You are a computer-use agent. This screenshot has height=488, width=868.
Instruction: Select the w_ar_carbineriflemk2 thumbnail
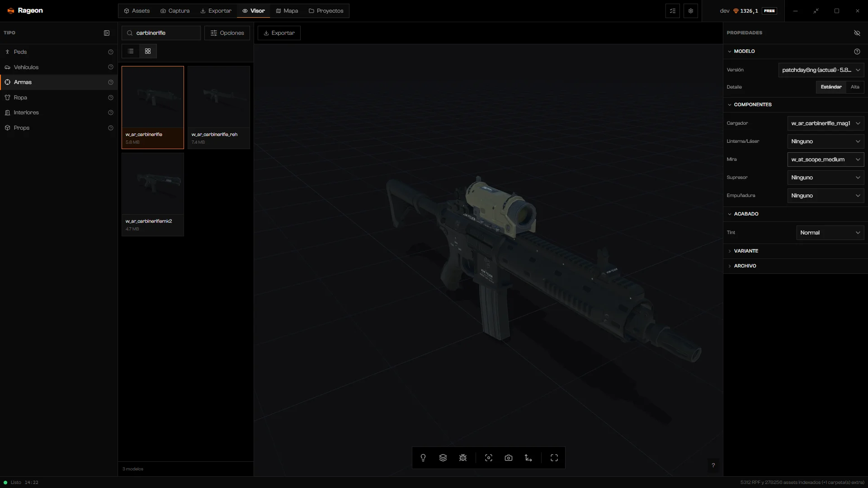(x=153, y=194)
